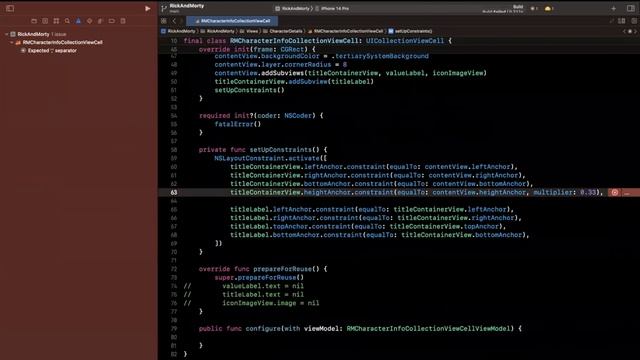Select RMCharacterInfoCollectionViewCell in issue navigator

tap(62, 42)
